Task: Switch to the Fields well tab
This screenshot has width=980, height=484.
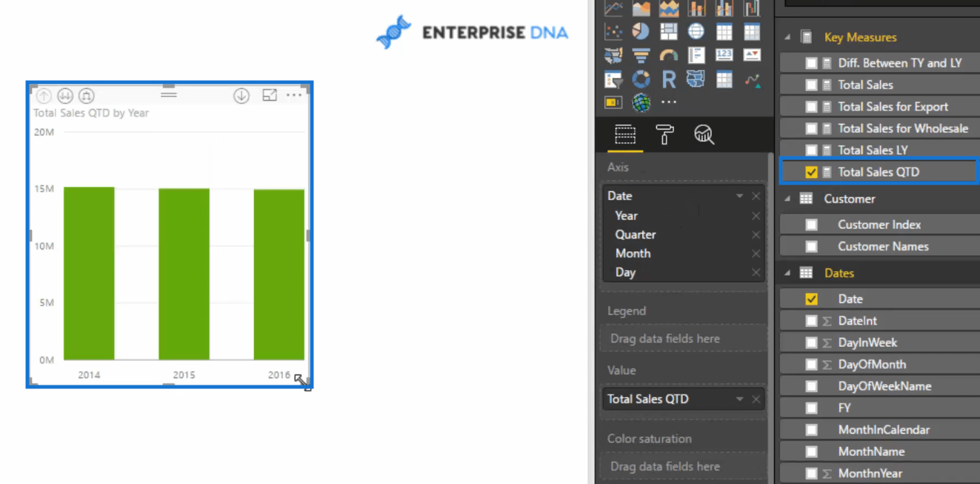Action: [x=625, y=134]
